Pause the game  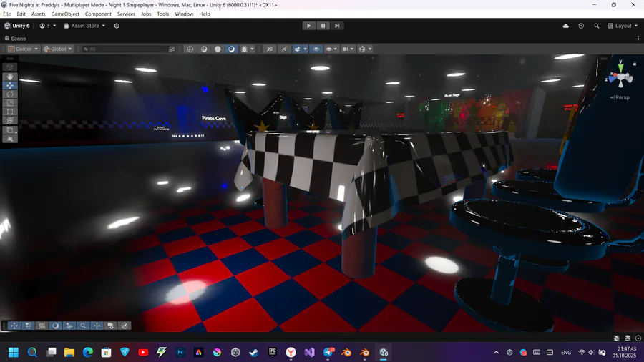(323, 26)
